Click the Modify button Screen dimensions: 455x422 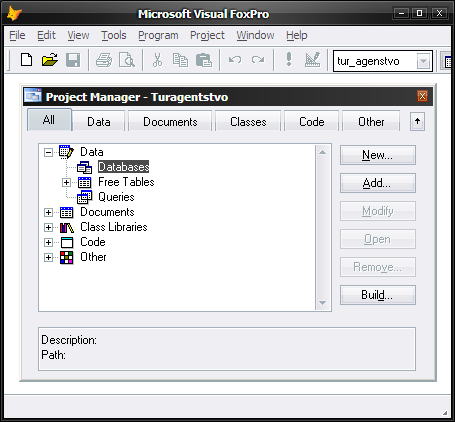[x=378, y=211]
